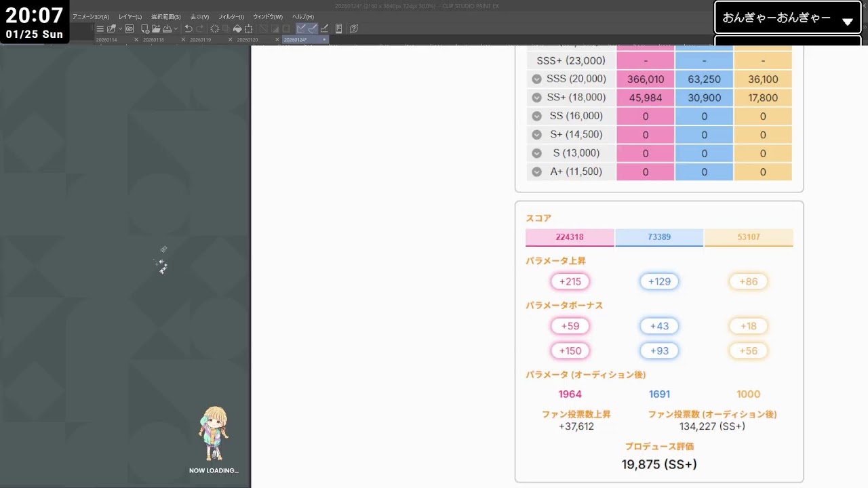Select the blue 30,900 table cell
The height and width of the screenshot is (488, 868).
click(704, 98)
